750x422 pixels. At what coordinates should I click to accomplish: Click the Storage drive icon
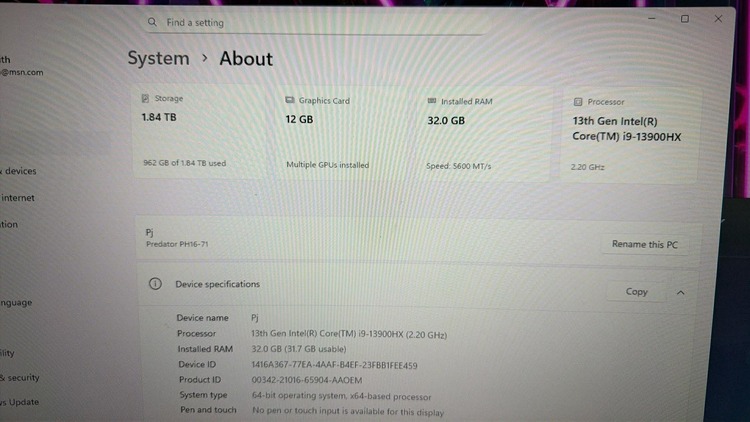coord(146,100)
